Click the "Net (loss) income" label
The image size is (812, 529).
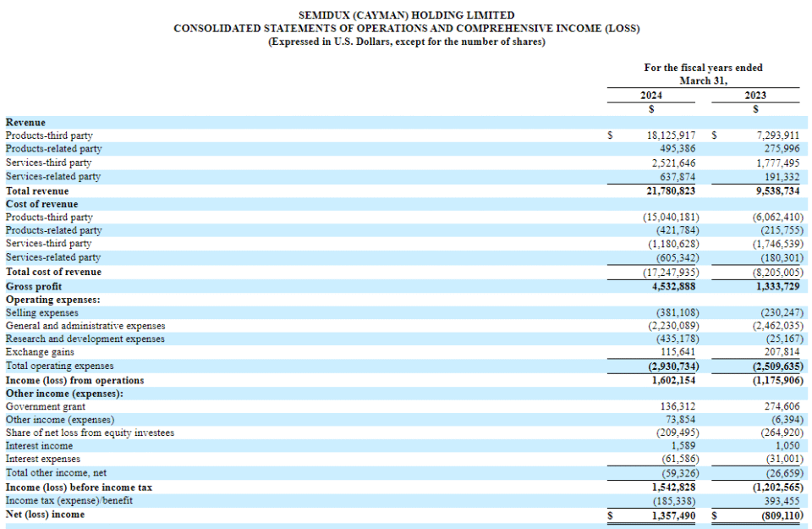tap(45, 515)
